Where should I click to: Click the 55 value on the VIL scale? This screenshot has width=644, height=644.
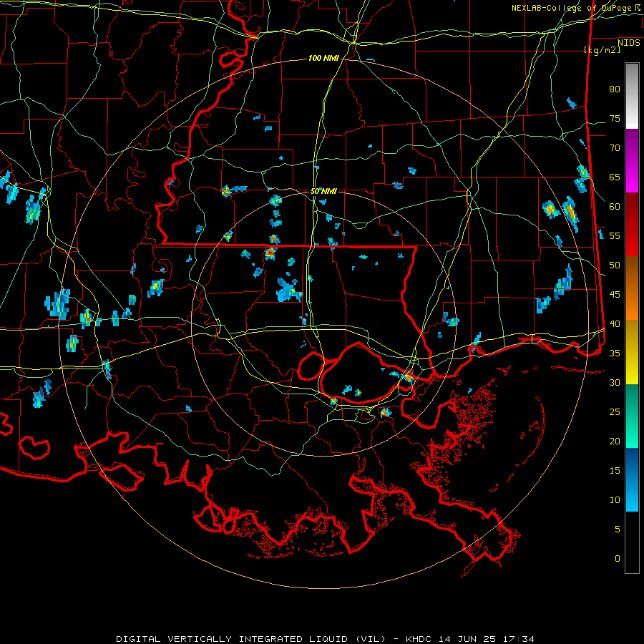click(615, 235)
